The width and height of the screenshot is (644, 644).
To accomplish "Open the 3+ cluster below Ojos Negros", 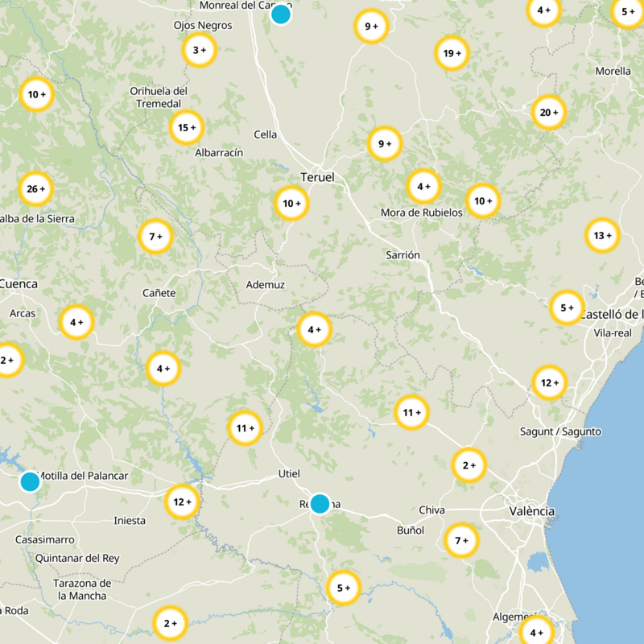I will [199, 50].
